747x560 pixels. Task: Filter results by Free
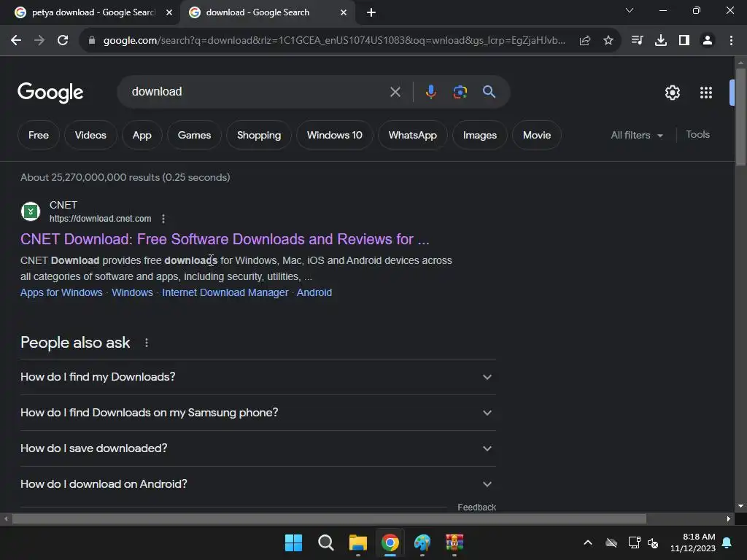tap(39, 135)
